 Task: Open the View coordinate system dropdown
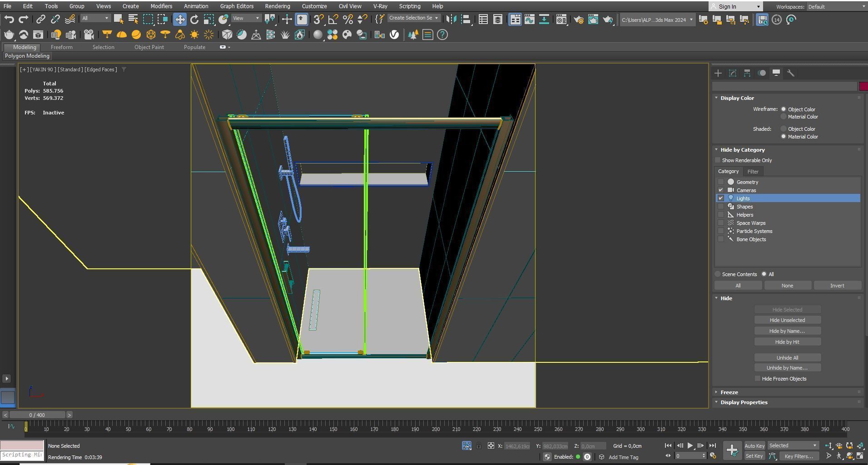tap(246, 18)
